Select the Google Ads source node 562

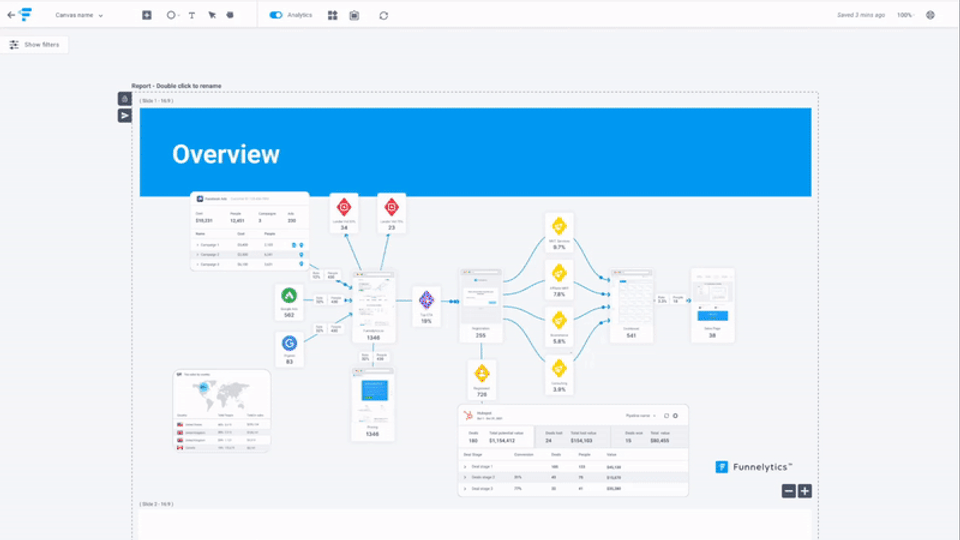click(x=289, y=302)
